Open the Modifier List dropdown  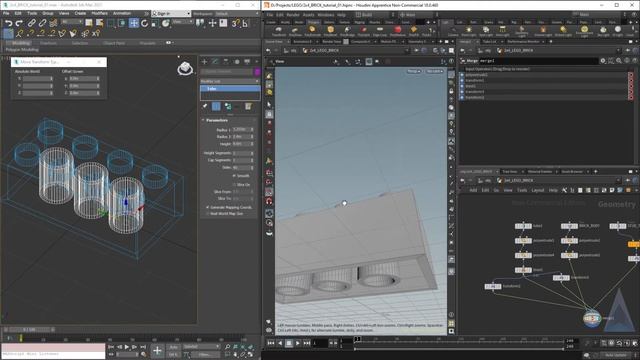click(230, 81)
